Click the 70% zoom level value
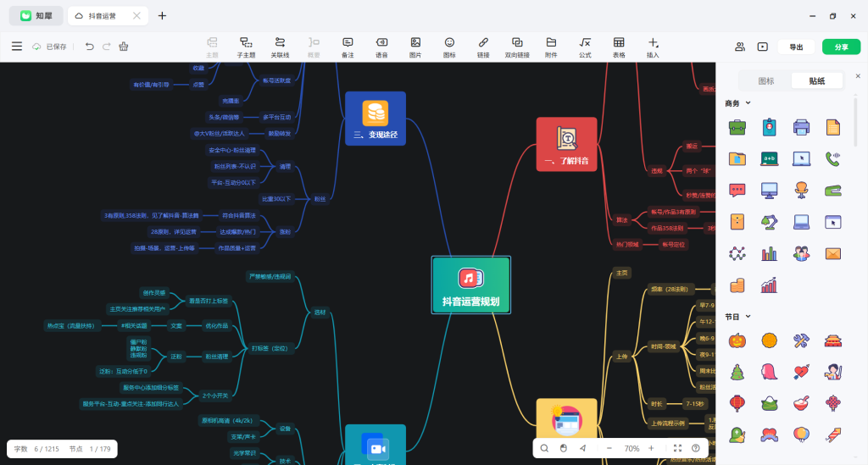Image resolution: width=868 pixels, height=465 pixels. tap(632, 448)
